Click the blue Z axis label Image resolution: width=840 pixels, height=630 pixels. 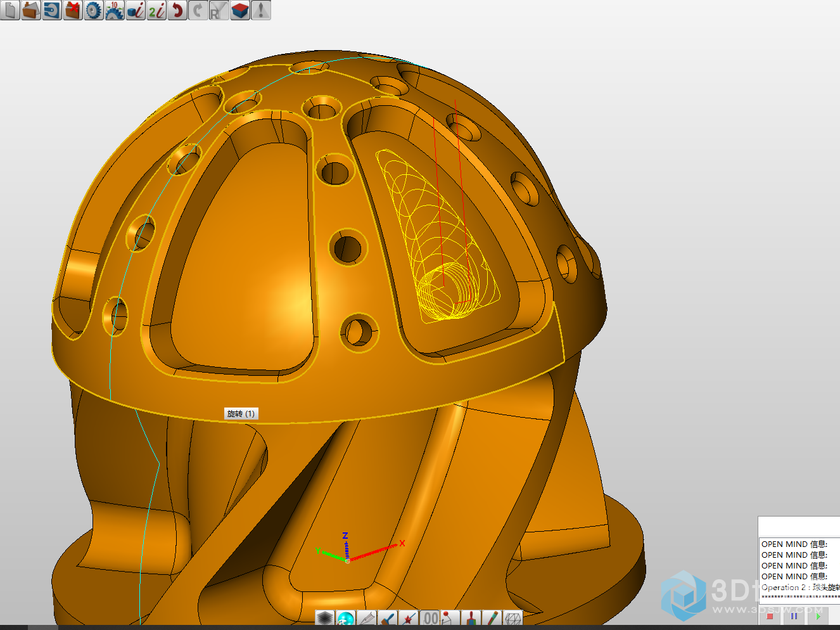(x=345, y=536)
